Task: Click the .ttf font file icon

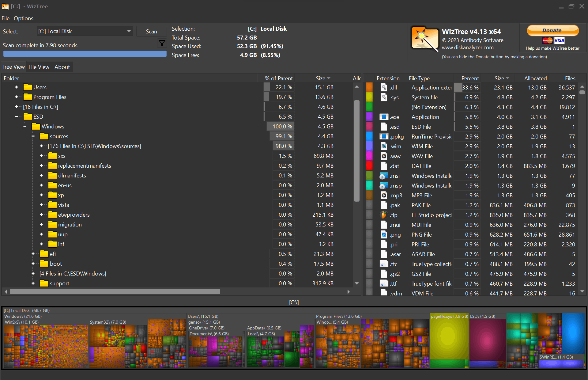Action: click(x=384, y=283)
